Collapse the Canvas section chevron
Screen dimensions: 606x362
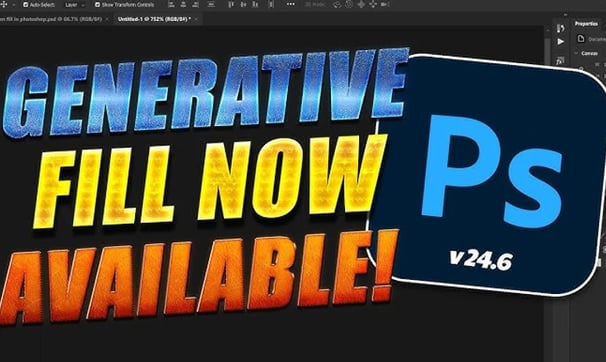576,53
